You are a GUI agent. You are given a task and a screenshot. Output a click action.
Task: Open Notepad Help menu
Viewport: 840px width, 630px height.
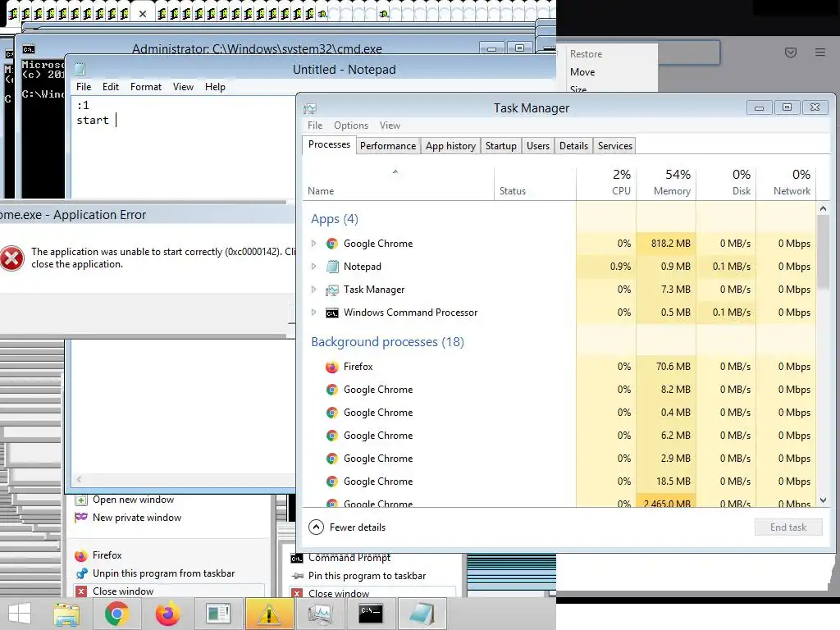215,87
